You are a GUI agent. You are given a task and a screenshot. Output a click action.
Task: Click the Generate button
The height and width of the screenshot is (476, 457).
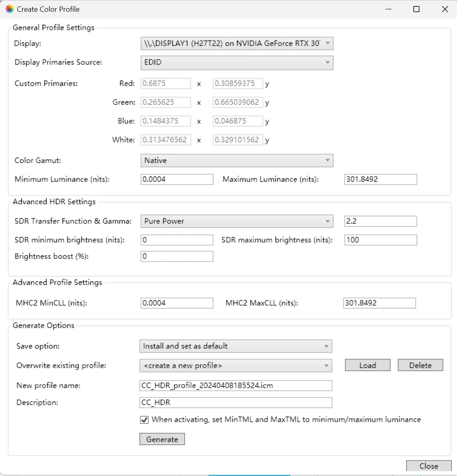pyautogui.click(x=162, y=439)
